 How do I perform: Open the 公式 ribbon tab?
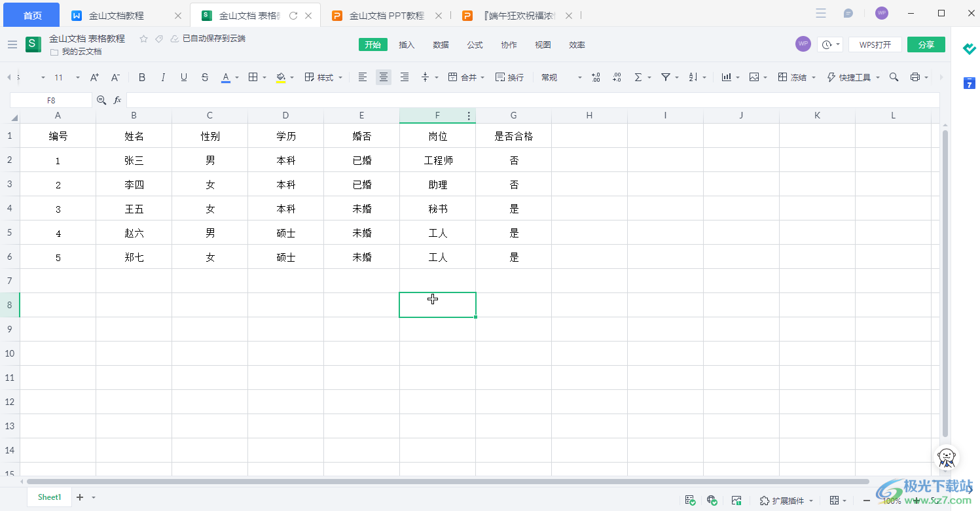click(475, 44)
